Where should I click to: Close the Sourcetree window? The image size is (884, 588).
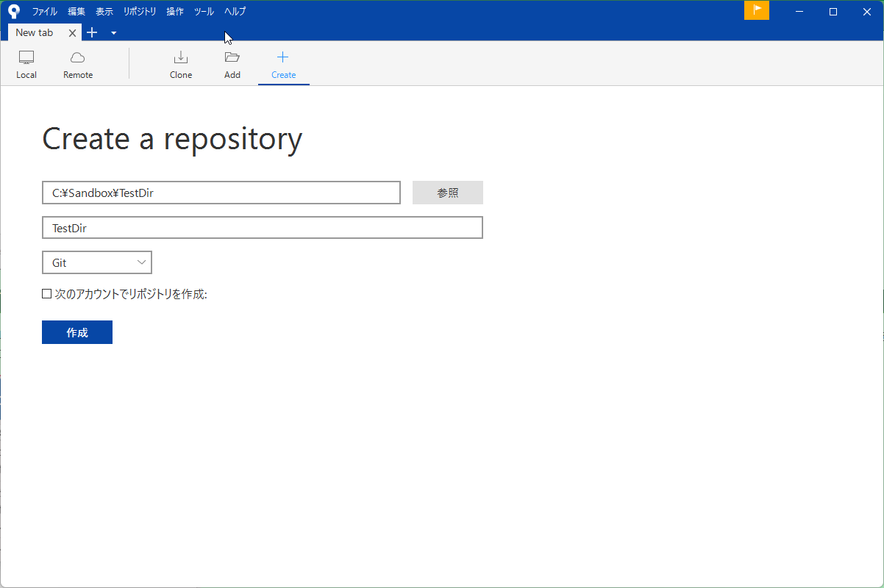pyautogui.click(x=867, y=11)
